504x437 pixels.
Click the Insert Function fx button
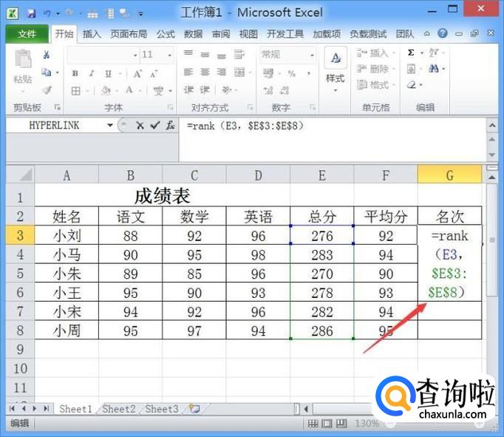tap(171, 125)
